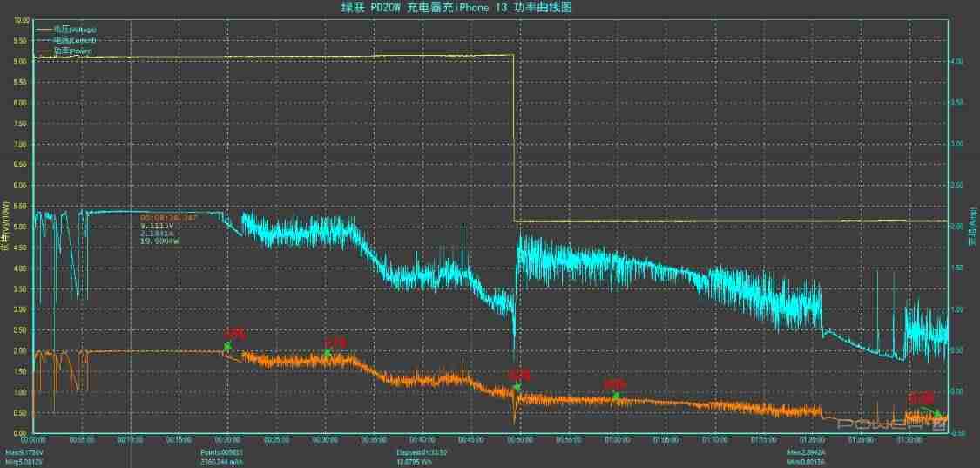Click the yellow Voltage legend line swatch

point(44,30)
